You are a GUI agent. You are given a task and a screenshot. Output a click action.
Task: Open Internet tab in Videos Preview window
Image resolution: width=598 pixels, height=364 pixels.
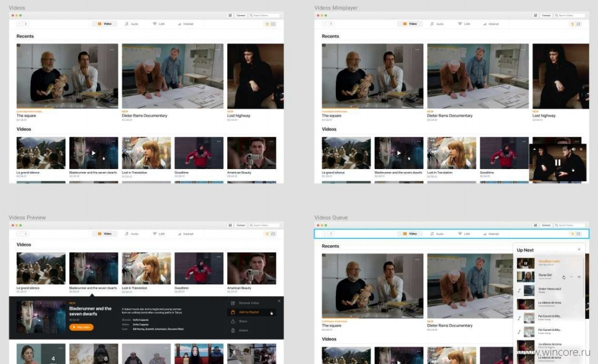pos(185,234)
